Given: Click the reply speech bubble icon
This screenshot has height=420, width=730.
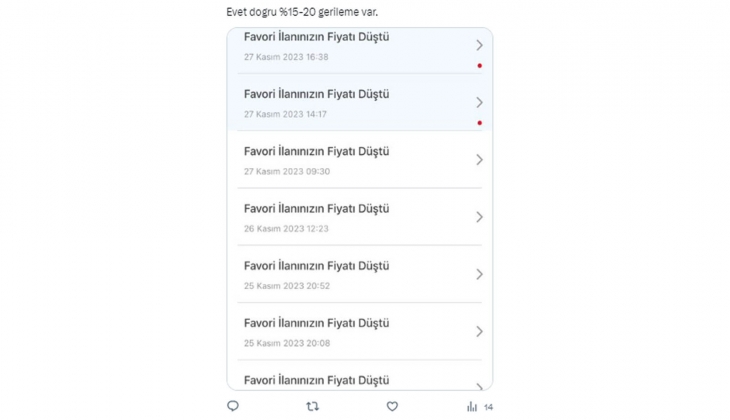Looking at the screenshot, I should click(x=233, y=406).
